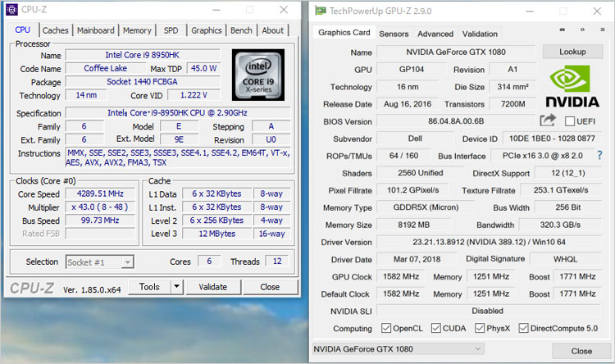Click the CPU-Z app icon in title bar
The width and height of the screenshot is (615, 364).
pos(11,9)
